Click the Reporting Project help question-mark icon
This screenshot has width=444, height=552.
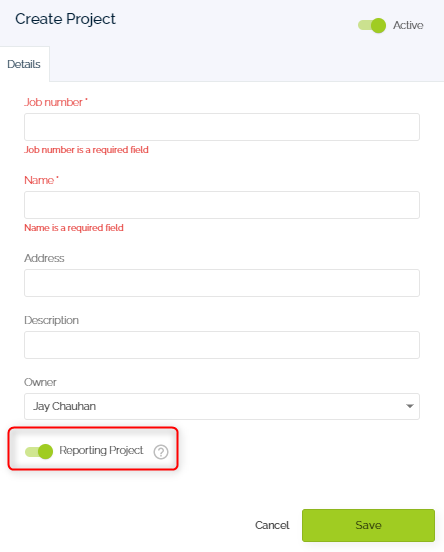coord(161,452)
